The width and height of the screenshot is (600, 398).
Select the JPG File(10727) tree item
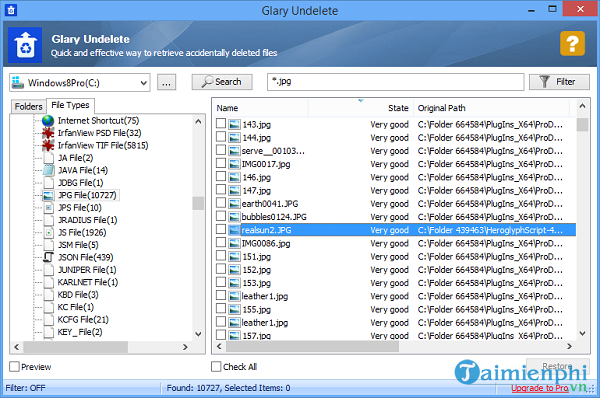click(x=87, y=195)
